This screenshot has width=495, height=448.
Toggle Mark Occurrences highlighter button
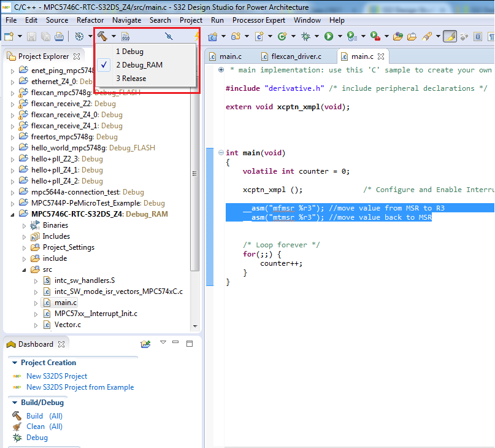450,36
